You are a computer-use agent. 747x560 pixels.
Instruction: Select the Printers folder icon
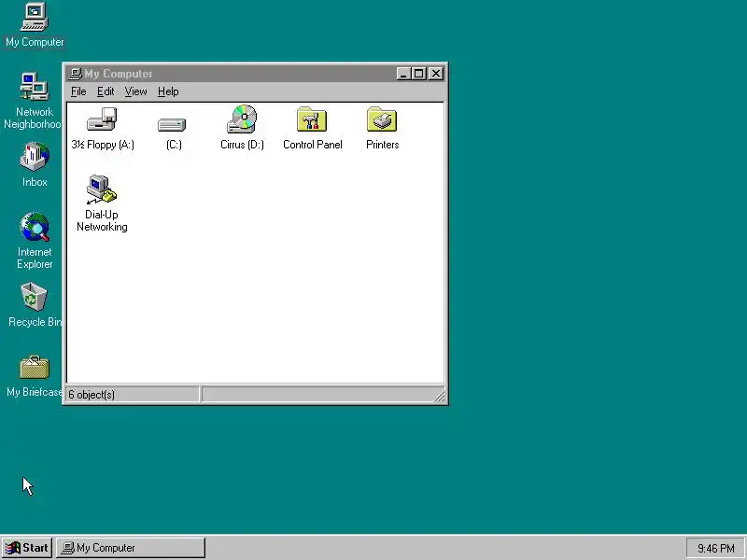coord(382,119)
